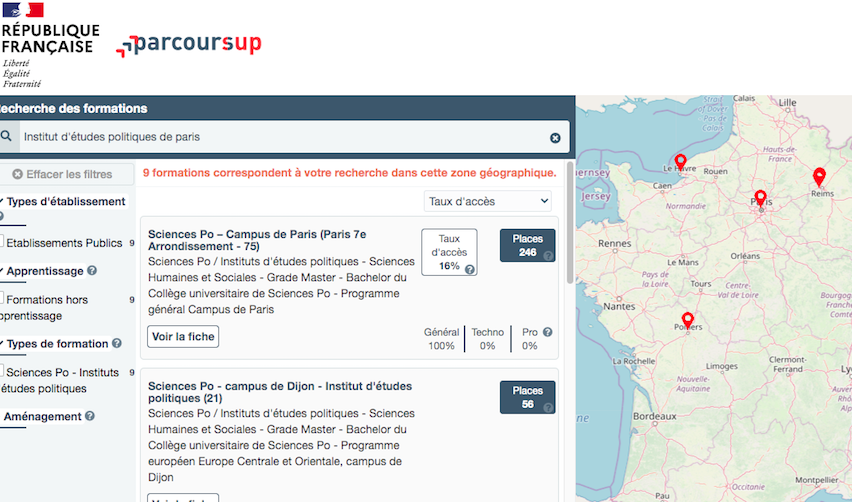The width and height of the screenshot is (852, 502).
Task: Open the Taux d'accès sort dropdown
Action: [487, 201]
